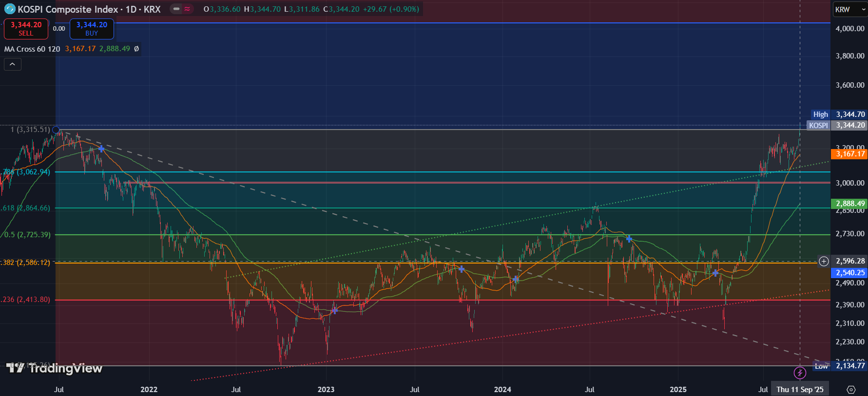The image size is (868, 396).
Task: Click the 2022 label on time axis
Action: point(149,389)
